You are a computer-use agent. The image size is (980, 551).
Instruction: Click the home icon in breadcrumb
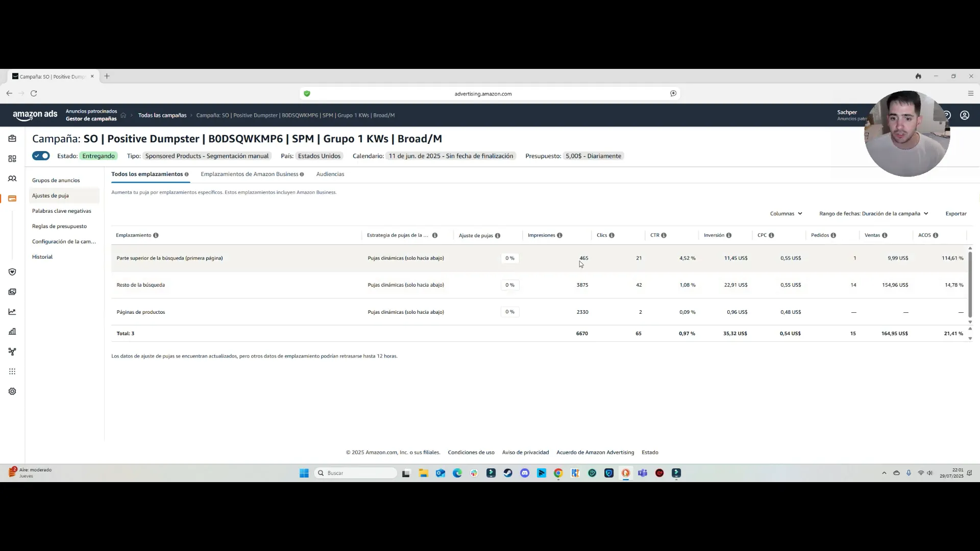pyautogui.click(x=124, y=115)
